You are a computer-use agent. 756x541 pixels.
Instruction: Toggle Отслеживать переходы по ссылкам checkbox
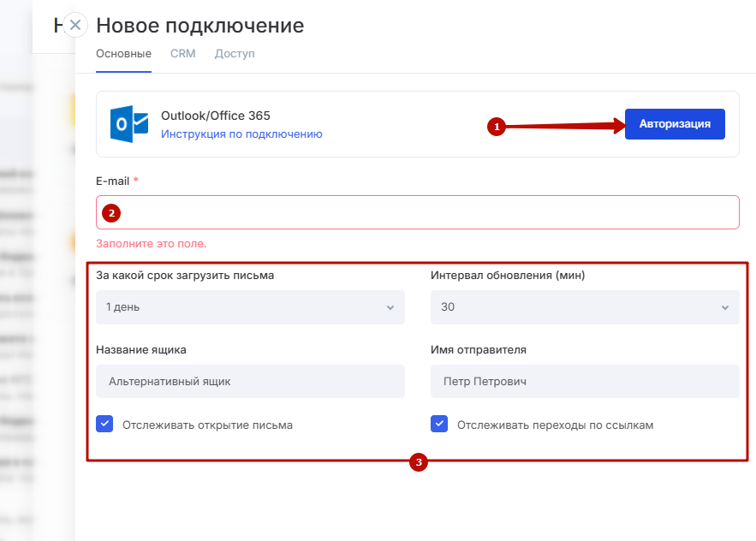pos(439,424)
